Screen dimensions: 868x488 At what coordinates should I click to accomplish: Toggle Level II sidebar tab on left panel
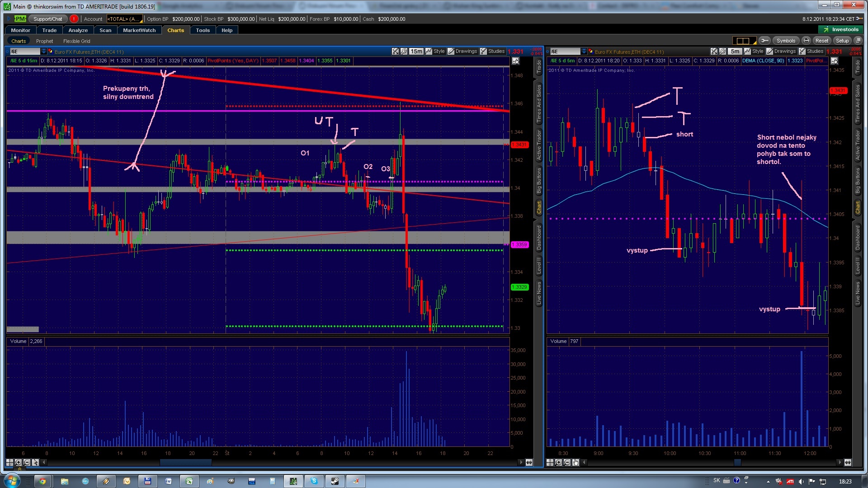point(539,266)
